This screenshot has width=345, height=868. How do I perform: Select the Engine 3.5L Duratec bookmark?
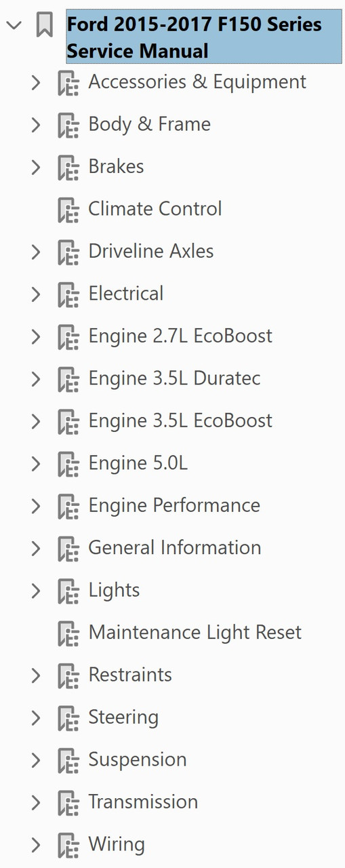(174, 378)
